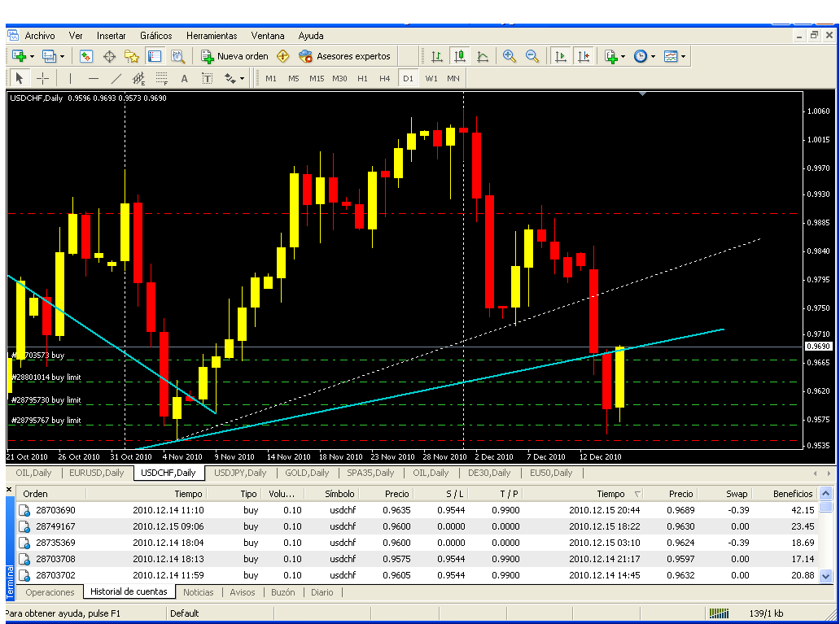Screen dimensions: 840x624
Task: Open the Market Watch window icon
Action: [x=86, y=56]
